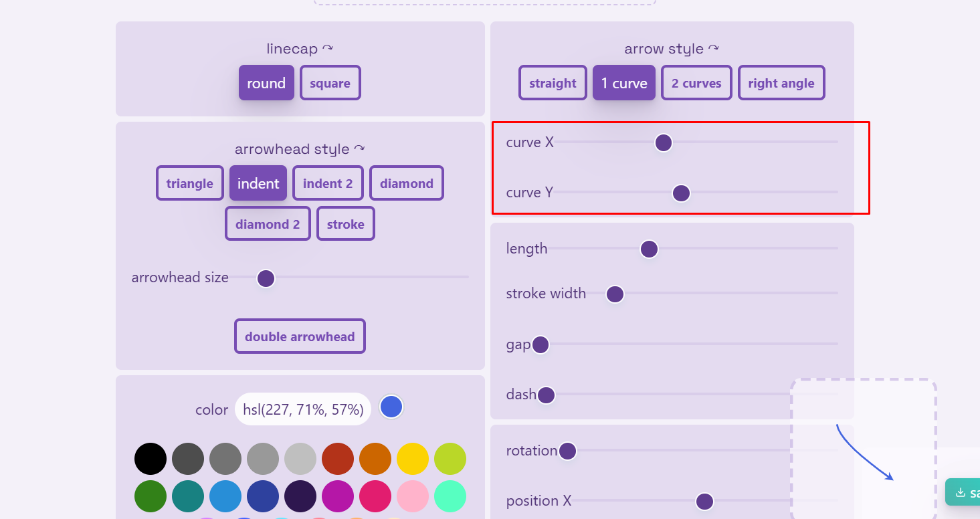Open the current color preview circle
Viewport: 980px width, 519px height.
click(391, 407)
